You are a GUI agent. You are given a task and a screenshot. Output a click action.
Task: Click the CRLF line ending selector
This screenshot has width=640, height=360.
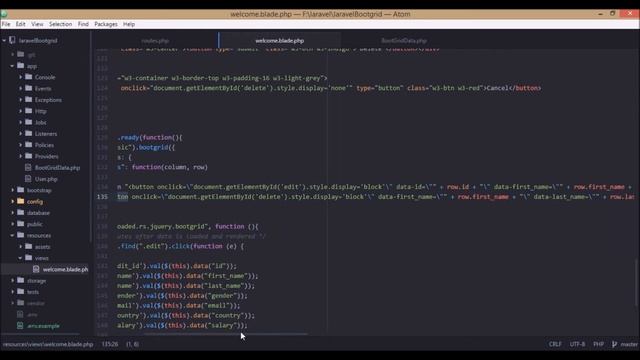(x=555, y=344)
